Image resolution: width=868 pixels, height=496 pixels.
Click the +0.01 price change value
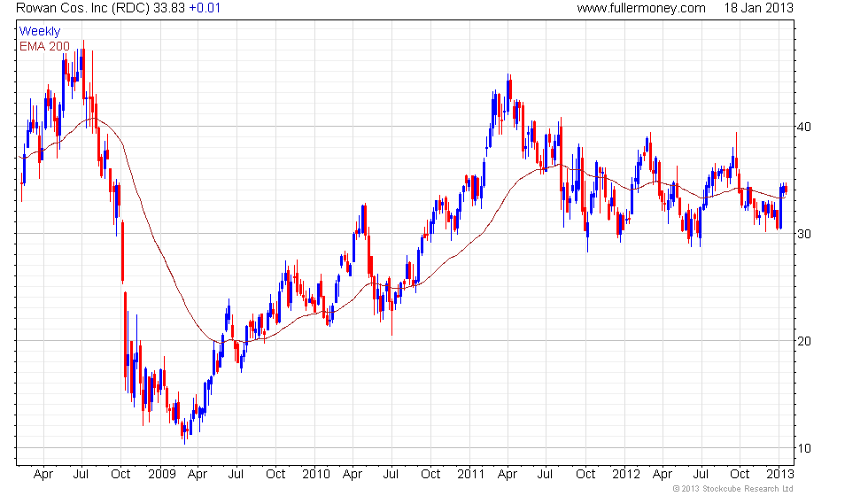pyautogui.click(x=205, y=8)
